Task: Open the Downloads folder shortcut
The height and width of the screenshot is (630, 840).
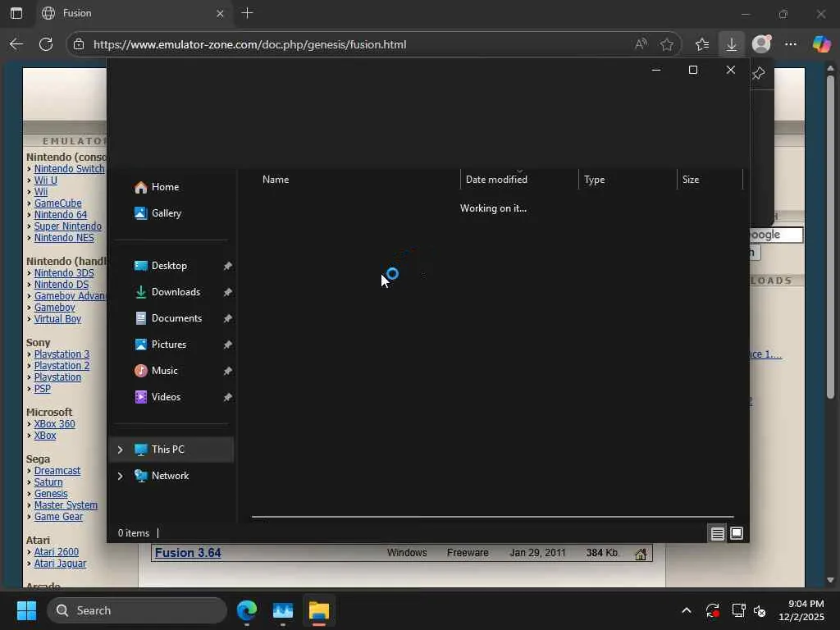Action: [167, 292]
